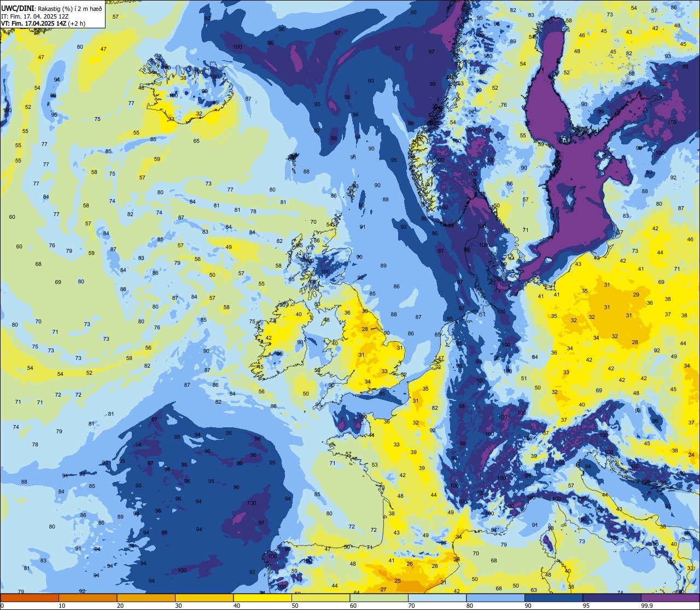The height and width of the screenshot is (610, 700).
Task: Click the "65" humidity value on the map
Action: click(x=196, y=141)
